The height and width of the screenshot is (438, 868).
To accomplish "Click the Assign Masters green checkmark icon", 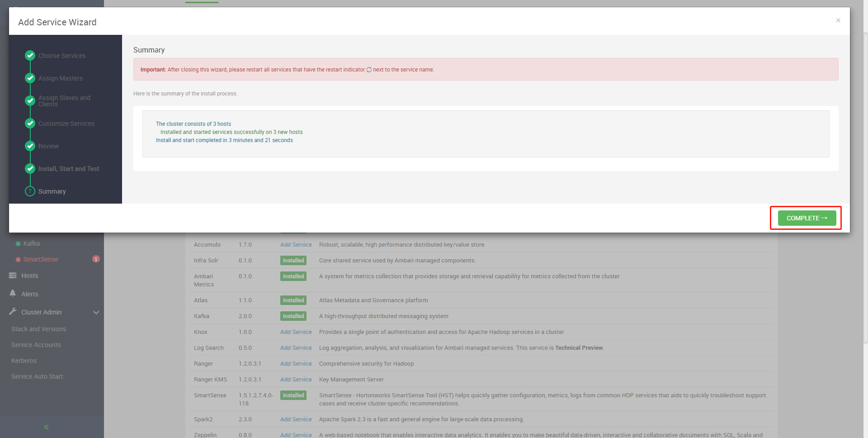I will pos(30,78).
